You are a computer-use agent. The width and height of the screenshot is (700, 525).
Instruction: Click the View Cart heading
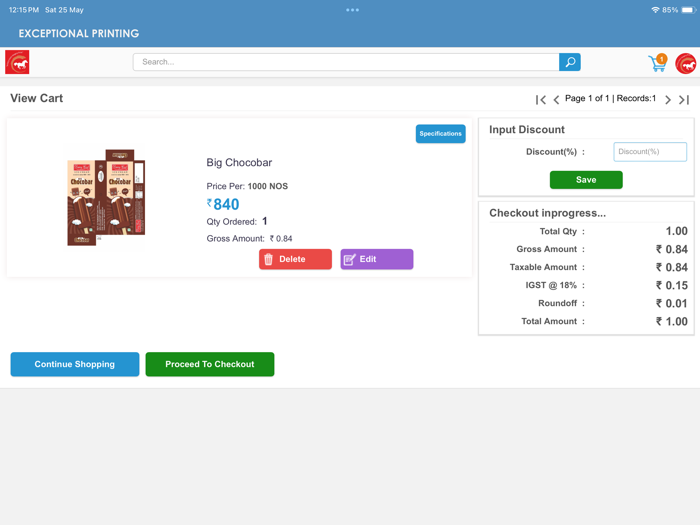point(37,98)
